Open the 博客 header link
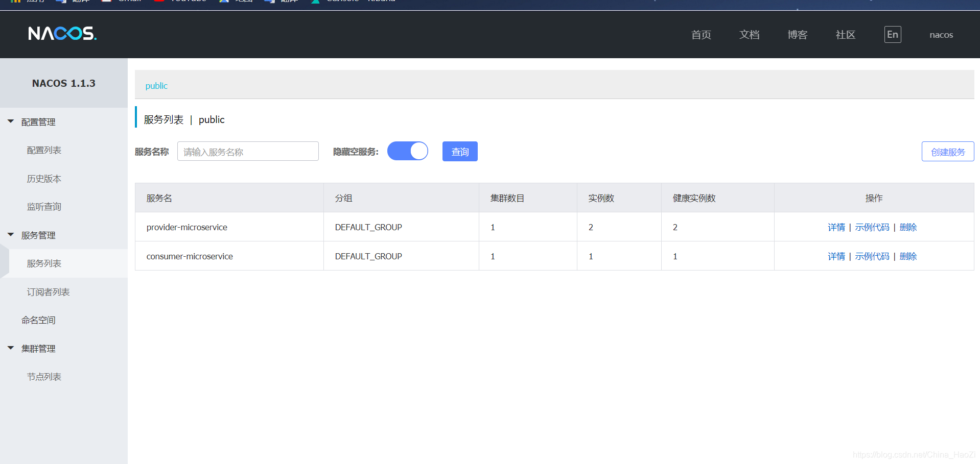Viewport: 980px width, 464px height. (x=797, y=35)
